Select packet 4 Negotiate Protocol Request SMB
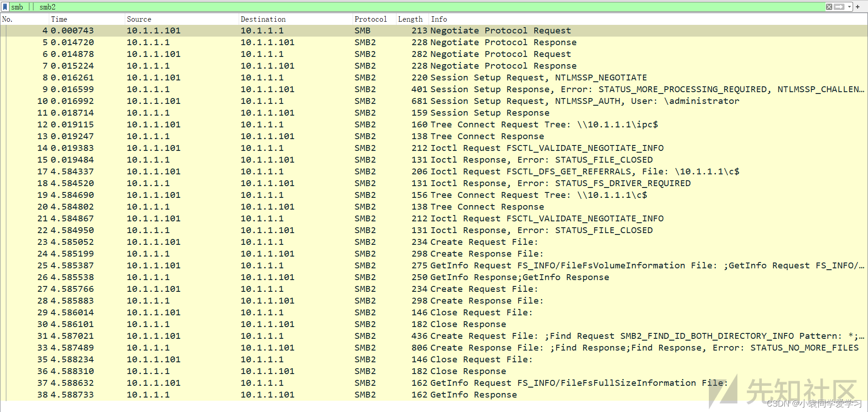The width and height of the screenshot is (868, 412). (x=434, y=31)
